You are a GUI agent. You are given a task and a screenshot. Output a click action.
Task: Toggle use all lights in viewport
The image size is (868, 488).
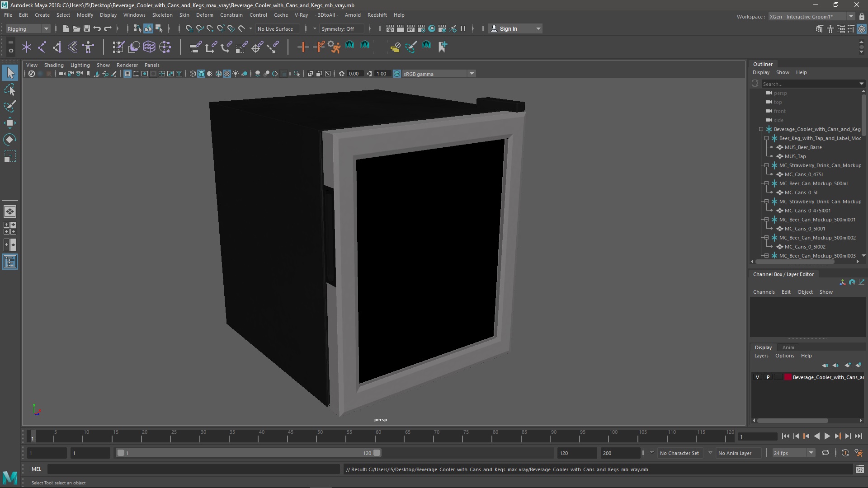(x=236, y=74)
